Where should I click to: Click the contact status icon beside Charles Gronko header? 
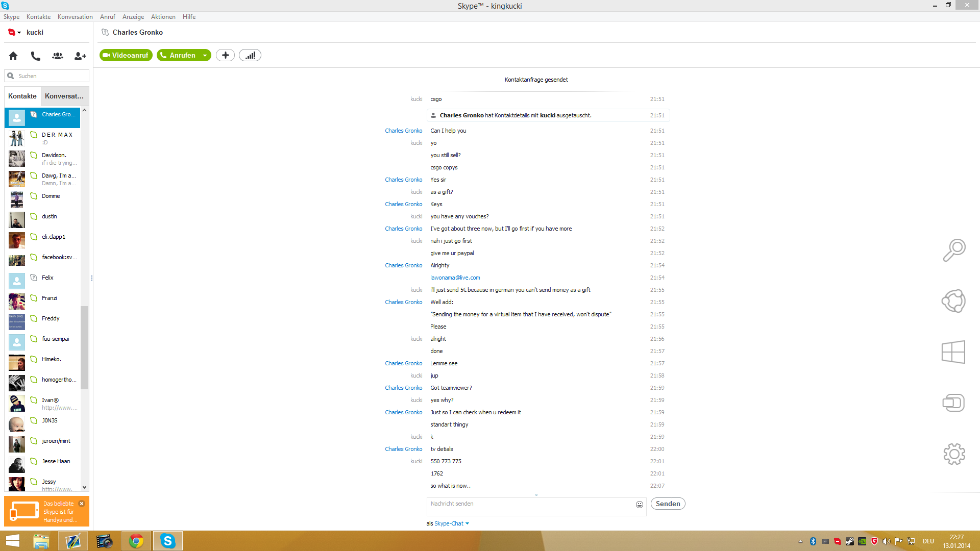[105, 32]
